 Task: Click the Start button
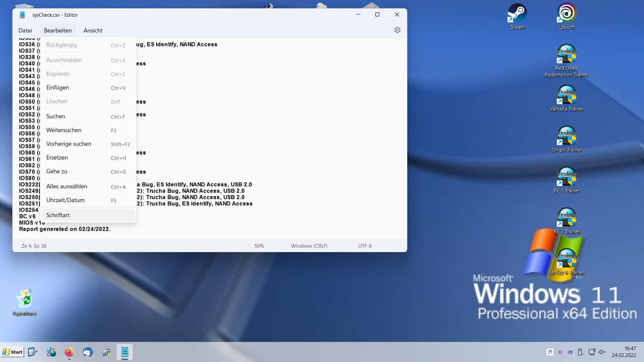click(x=12, y=352)
